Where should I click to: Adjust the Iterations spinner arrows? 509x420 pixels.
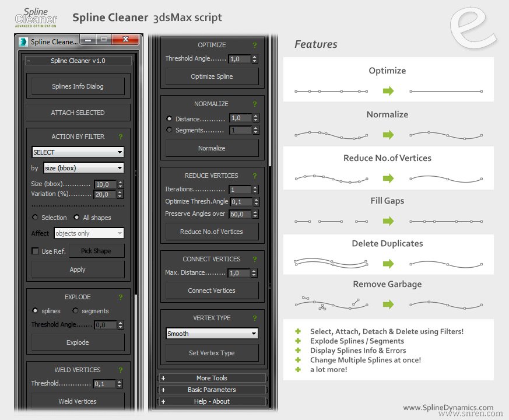pos(255,190)
